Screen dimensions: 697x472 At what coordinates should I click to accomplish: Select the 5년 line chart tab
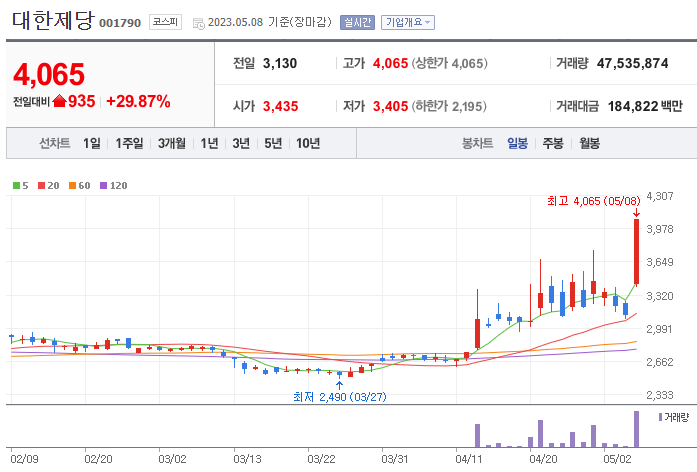pos(273,143)
